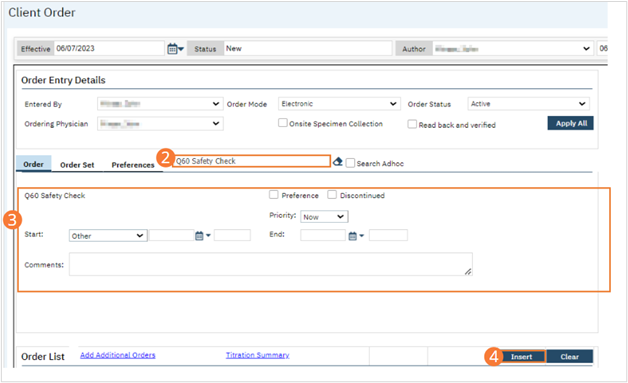The width and height of the screenshot is (628, 383).
Task: Tick the Onsite Specimen Collection checkbox
Action: [x=283, y=123]
